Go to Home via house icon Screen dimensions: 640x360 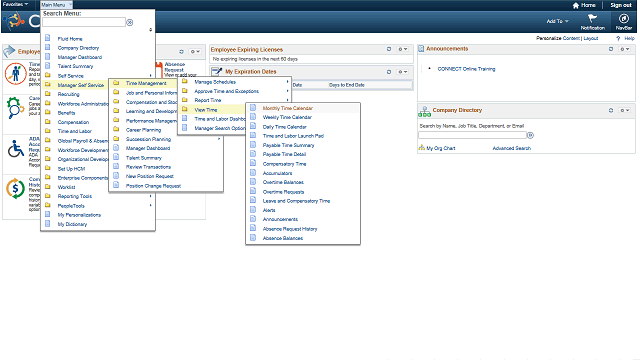coord(576,5)
